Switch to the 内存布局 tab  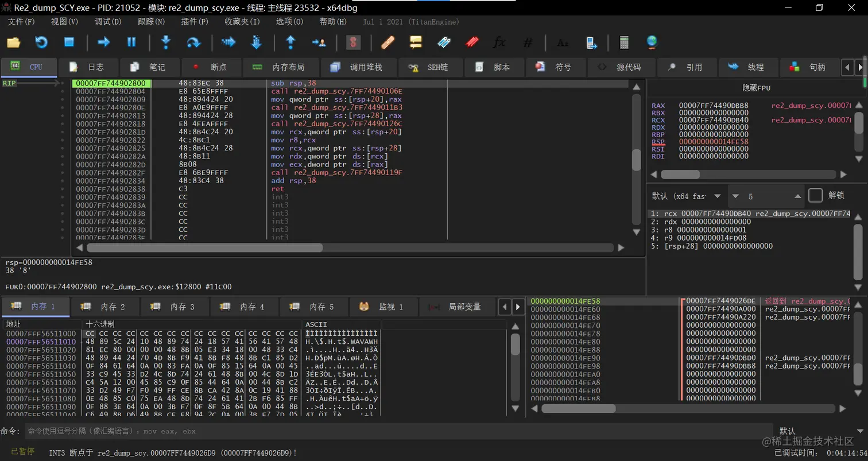pos(280,67)
